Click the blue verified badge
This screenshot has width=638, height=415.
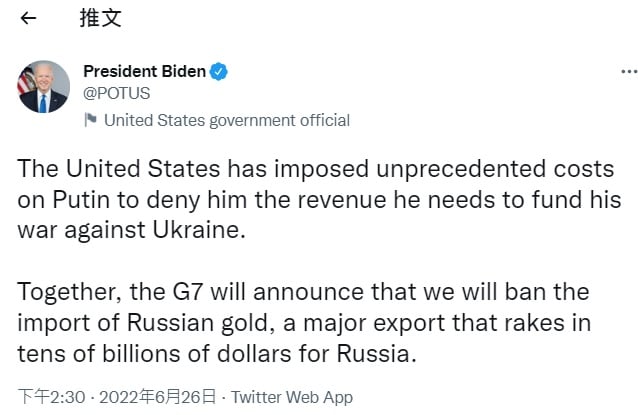[x=219, y=71]
